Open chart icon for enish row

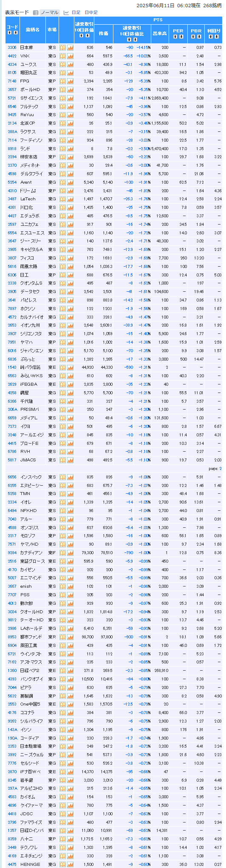pos(70,586)
